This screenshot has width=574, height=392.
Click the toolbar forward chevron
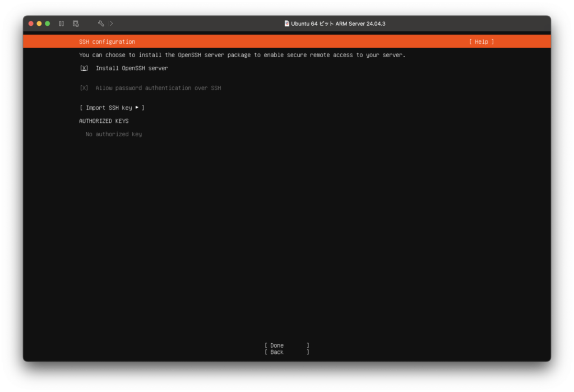click(112, 24)
